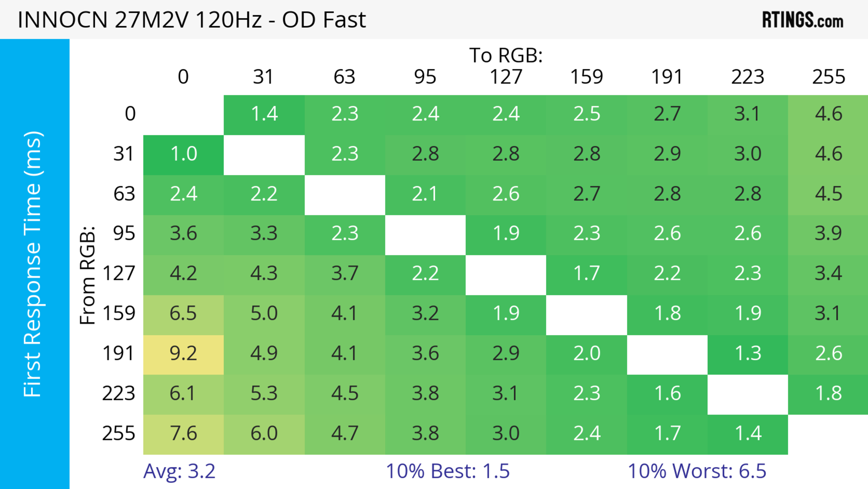Screen dimensions: 868x489
Task: Click the 2.5 cell in top row
Action: [587, 114]
